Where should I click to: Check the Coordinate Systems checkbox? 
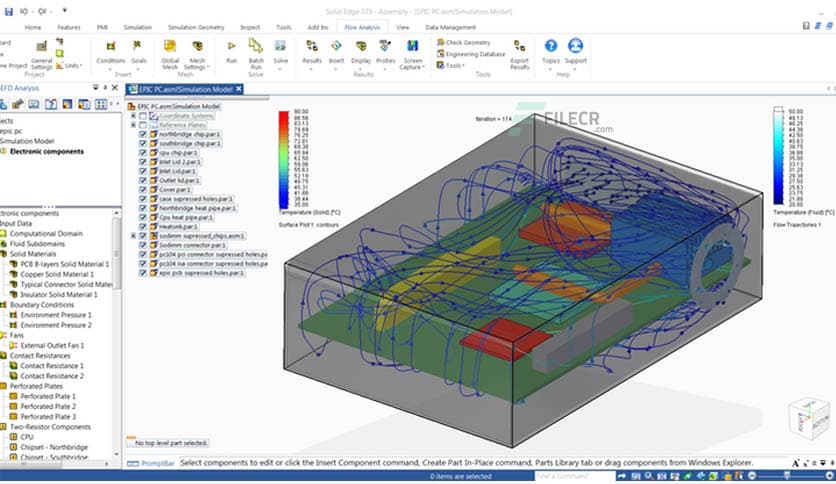pos(143,116)
